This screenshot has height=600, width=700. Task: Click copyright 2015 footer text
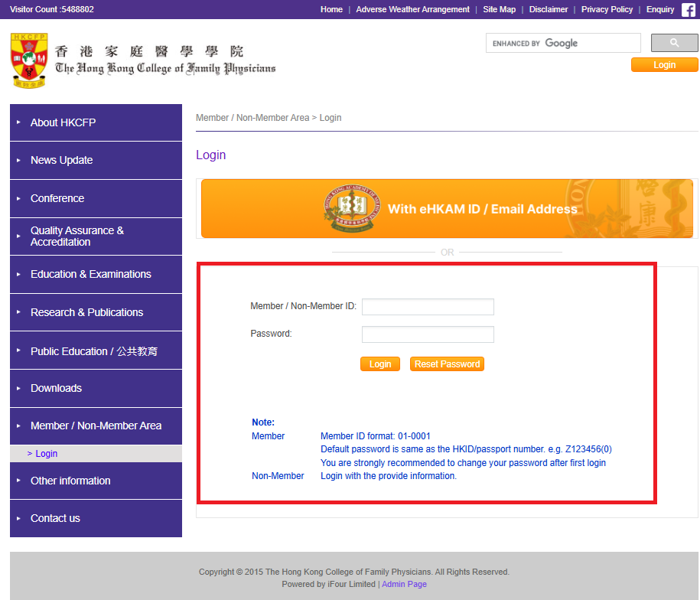click(x=354, y=572)
